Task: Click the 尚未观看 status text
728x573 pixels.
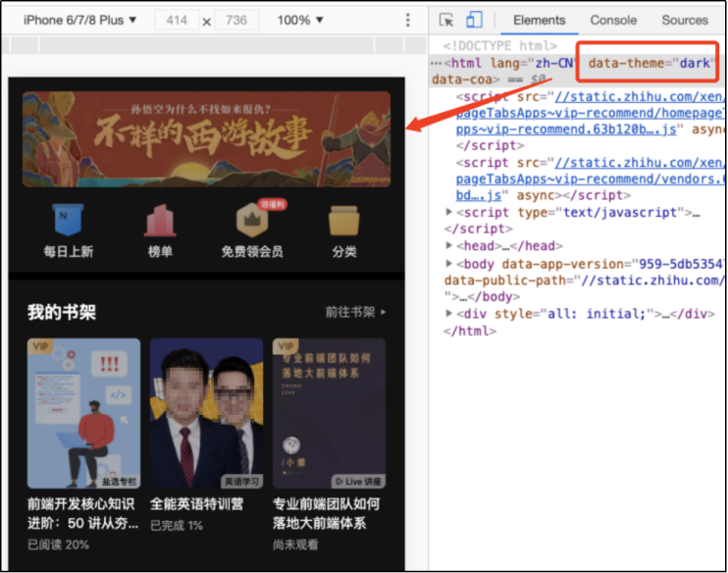Action: point(295,545)
